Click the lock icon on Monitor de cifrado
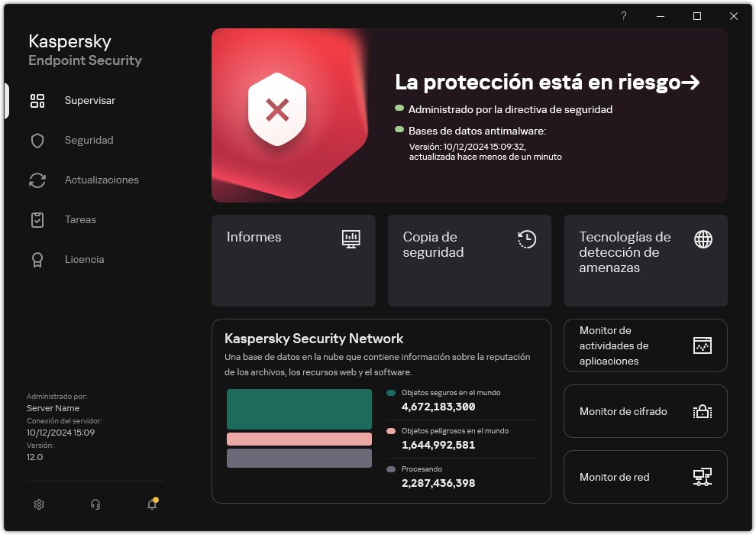The image size is (756, 535). coord(702,411)
